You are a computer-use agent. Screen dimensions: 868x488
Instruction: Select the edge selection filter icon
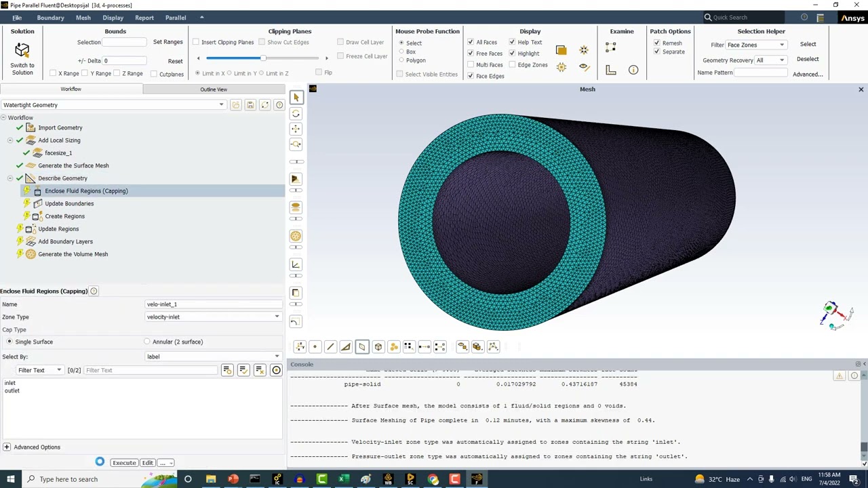coord(330,347)
